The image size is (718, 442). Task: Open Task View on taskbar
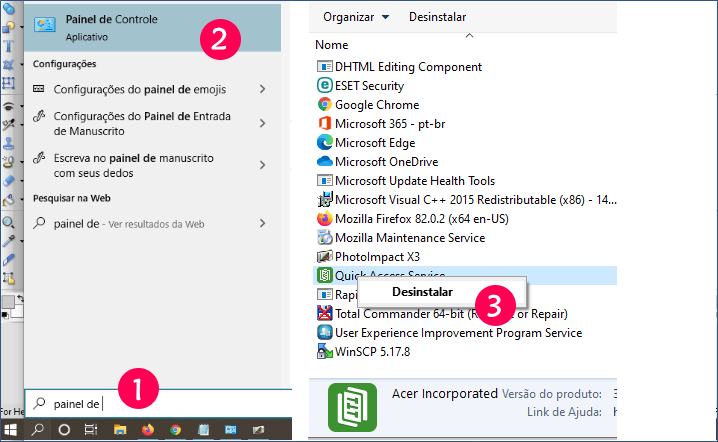[x=91, y=430]
